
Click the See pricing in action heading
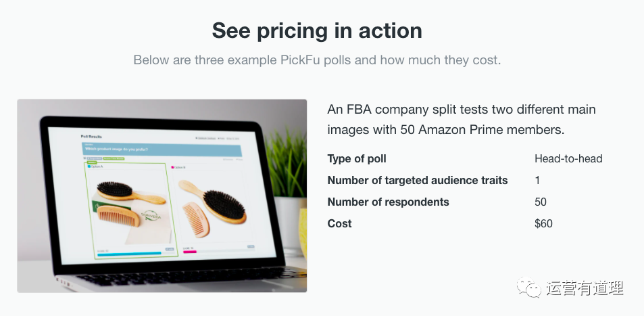317,31
